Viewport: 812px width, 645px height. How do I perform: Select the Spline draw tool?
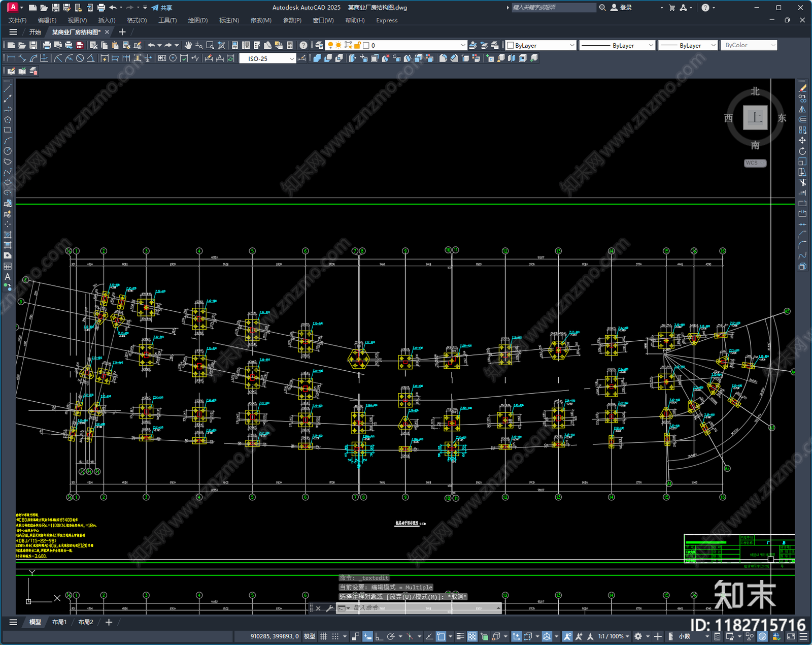tap(8, 172)
